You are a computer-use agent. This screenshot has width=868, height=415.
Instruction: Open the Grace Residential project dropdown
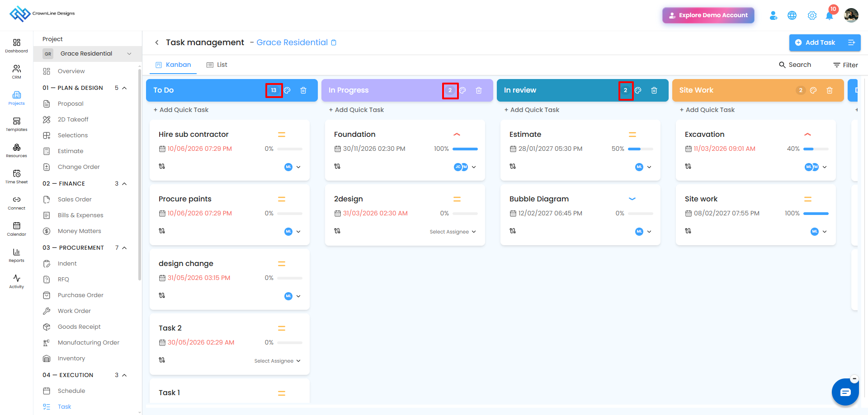tap(88, 54)
